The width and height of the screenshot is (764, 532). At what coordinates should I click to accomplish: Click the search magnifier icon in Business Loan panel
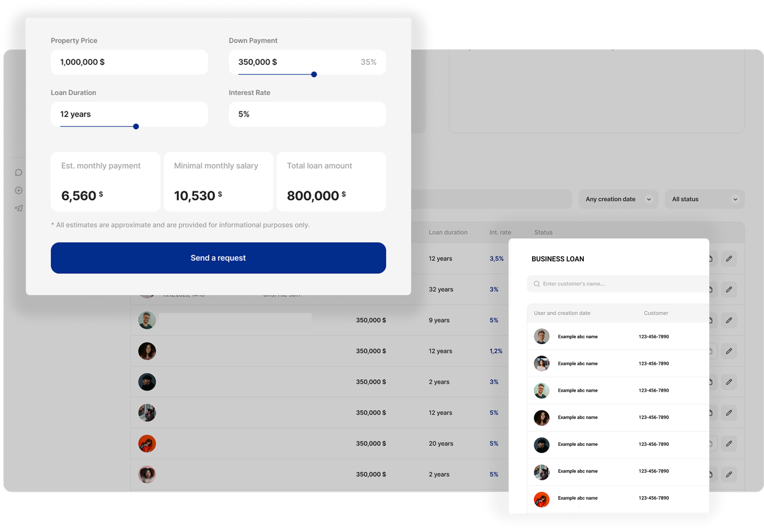(x=536, y=284)
